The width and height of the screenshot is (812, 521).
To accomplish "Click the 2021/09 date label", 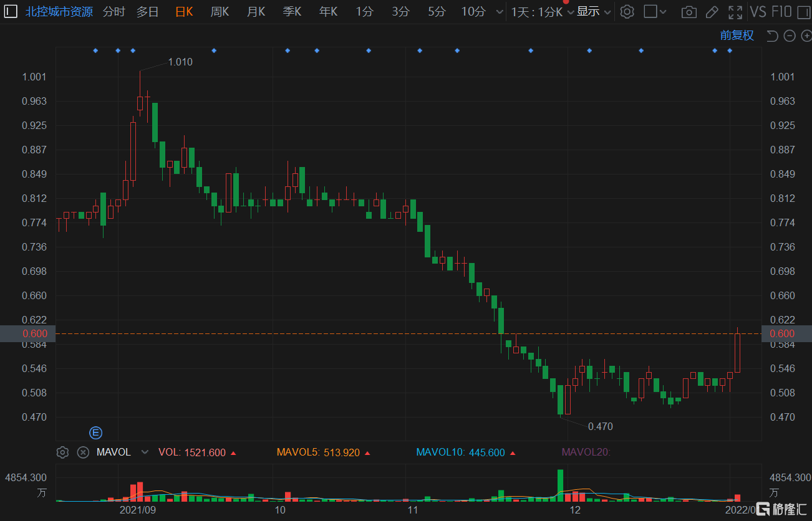I will pos(137,510).
